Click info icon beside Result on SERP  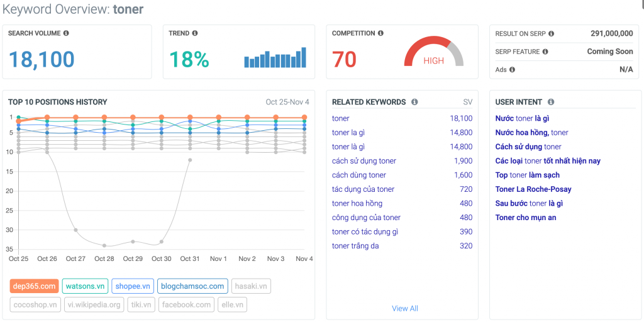tap(551, 34)
